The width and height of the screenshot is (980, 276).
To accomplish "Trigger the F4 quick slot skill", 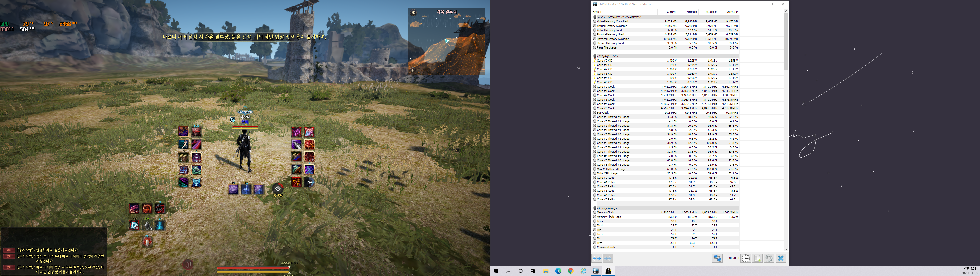I will point(246,189).
